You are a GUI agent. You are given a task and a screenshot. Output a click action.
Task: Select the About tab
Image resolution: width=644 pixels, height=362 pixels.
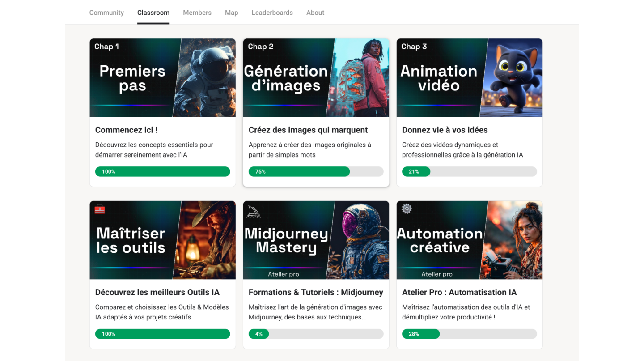(x=315, y=13)
